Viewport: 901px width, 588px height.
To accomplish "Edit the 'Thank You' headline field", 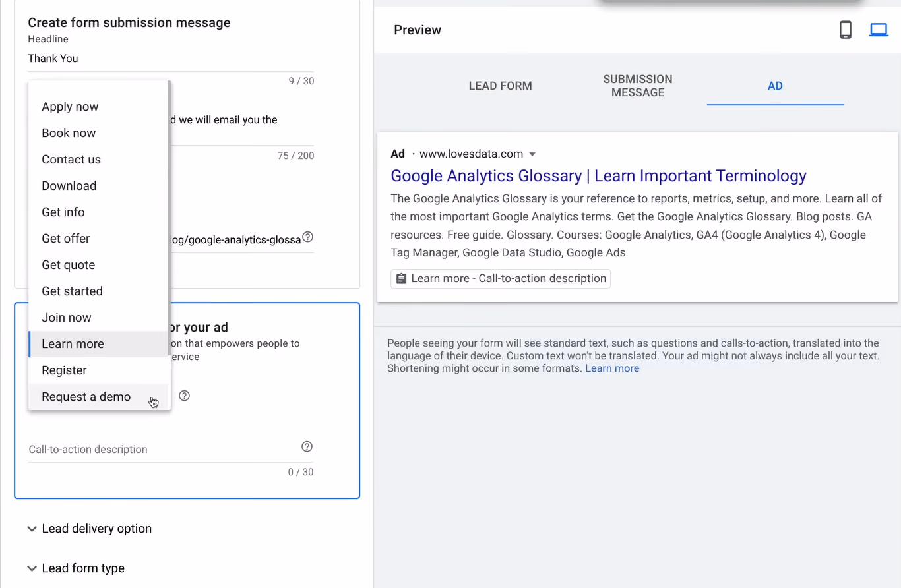I will tap(171, 59).
